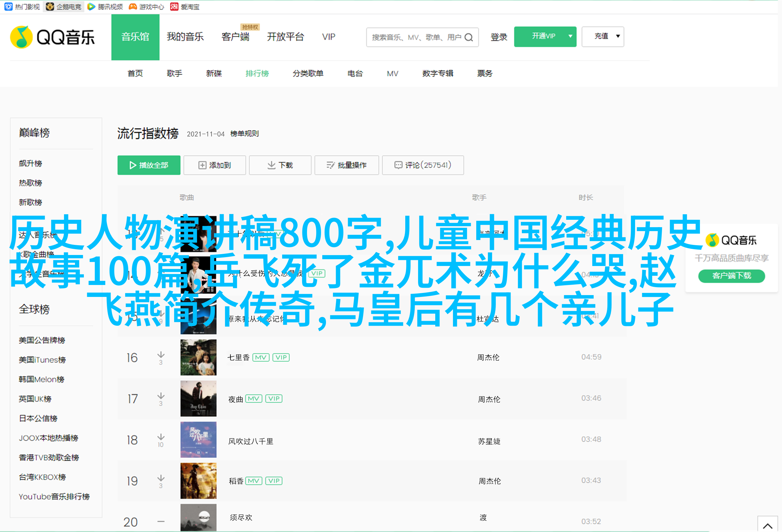The height and width of the screenshot is (532, 782).
Task: Click MV badge beside 稻香
Action: (254, 481)
